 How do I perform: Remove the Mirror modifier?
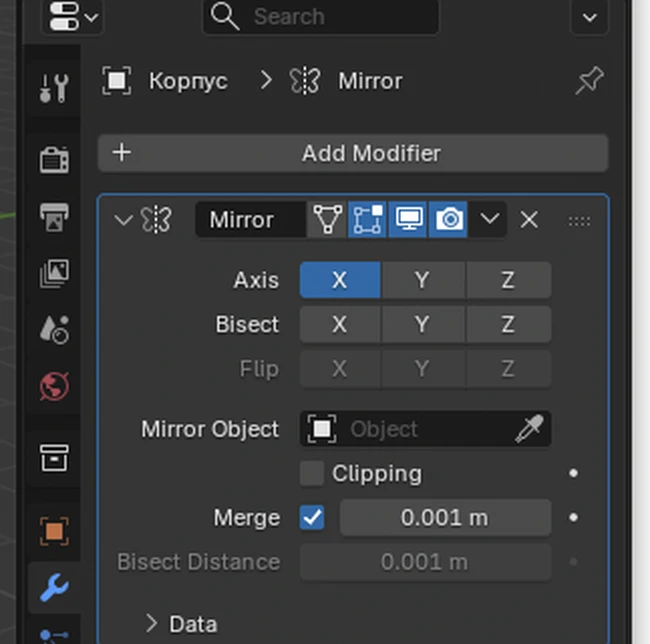point(529,220)
